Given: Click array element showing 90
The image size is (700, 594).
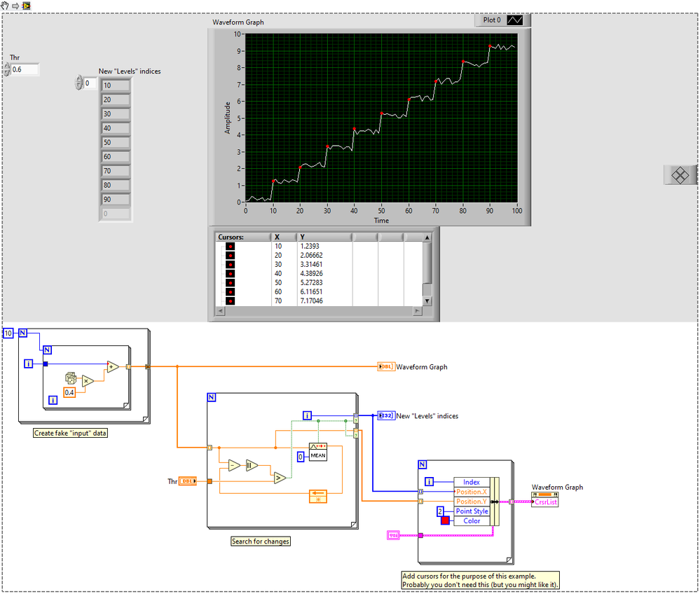Looking at the screenshot, I should 116,200.
